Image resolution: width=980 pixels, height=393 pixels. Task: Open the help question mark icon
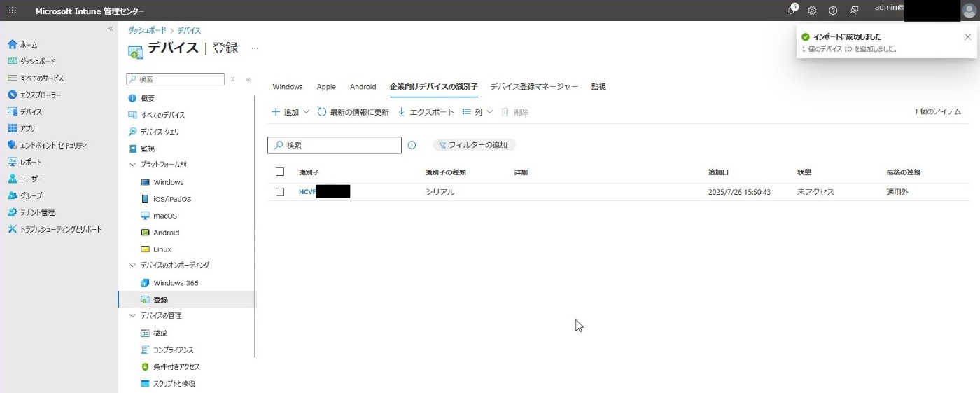pos(833,11)
